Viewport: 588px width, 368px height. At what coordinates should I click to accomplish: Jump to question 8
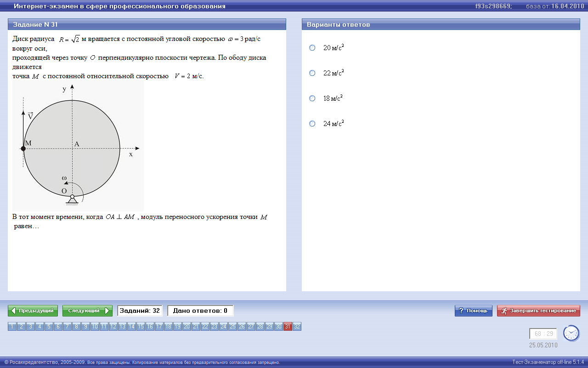[77, 327]
